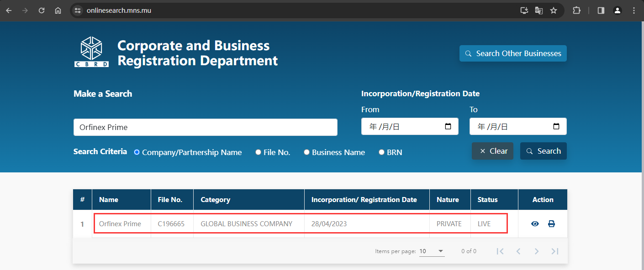Open the browser extensions menu
The width and height of the screenshot is (644, 270).
tap(577, 10)
